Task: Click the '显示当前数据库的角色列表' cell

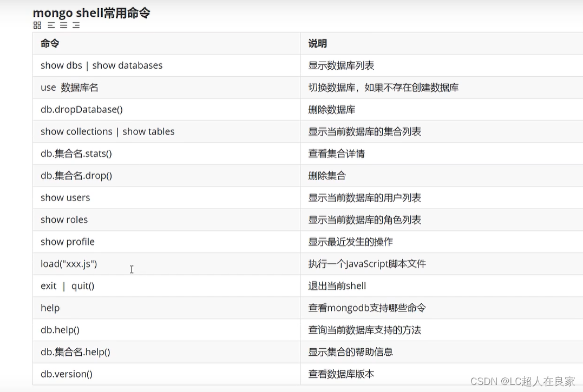Action: point(442,220)
